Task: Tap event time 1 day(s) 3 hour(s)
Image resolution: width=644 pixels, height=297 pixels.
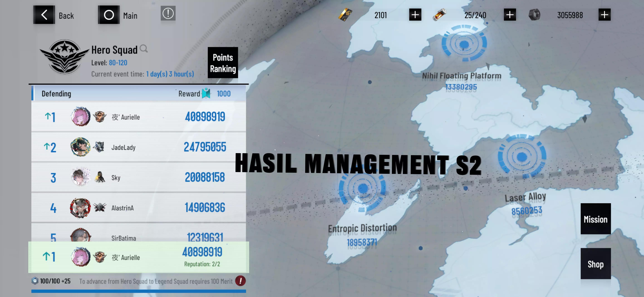Action: point(170,74)
